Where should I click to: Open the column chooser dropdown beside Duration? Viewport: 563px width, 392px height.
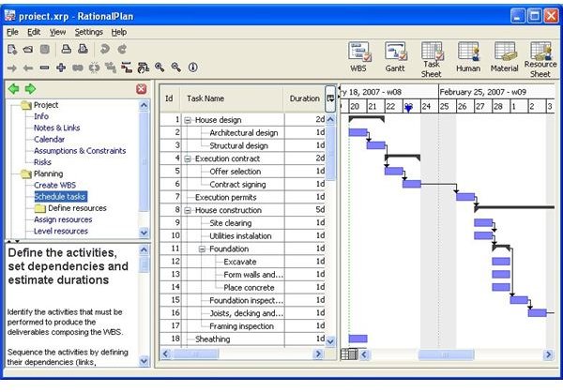click(330, 98)
